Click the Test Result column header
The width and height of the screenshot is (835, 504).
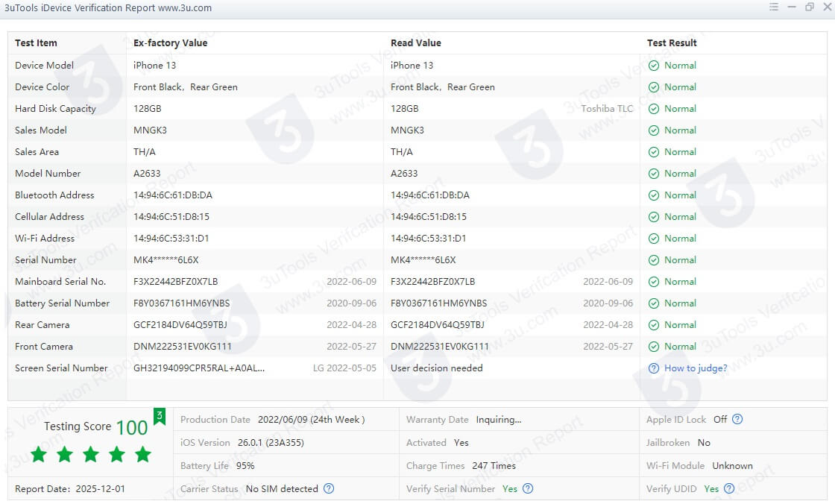pyautogui.click(x=672, y=43)
